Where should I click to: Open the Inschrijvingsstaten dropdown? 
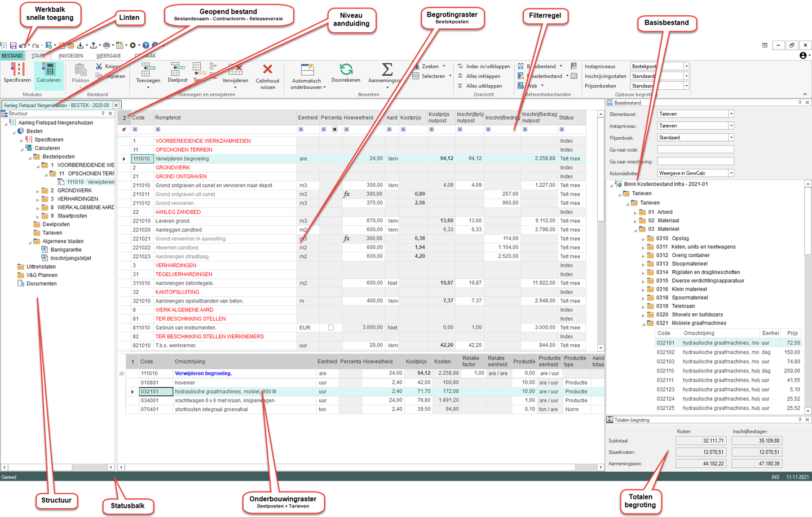coord(686,76)
